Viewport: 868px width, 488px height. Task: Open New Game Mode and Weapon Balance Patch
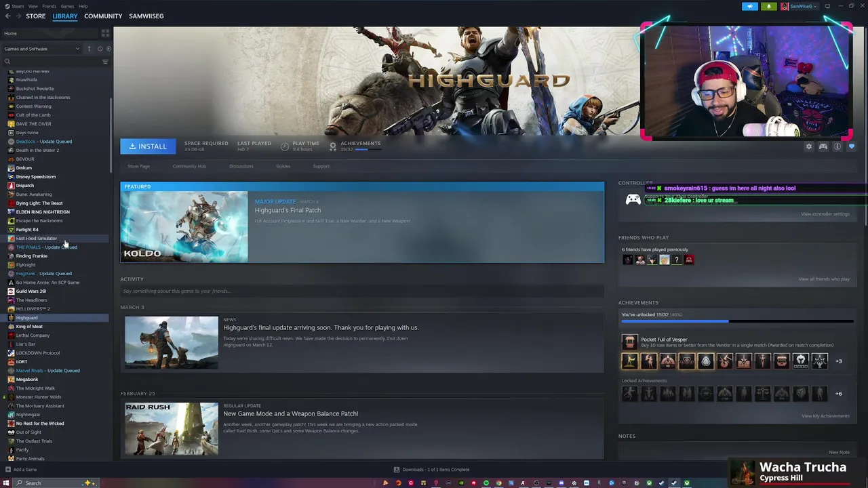click(291, 413)
